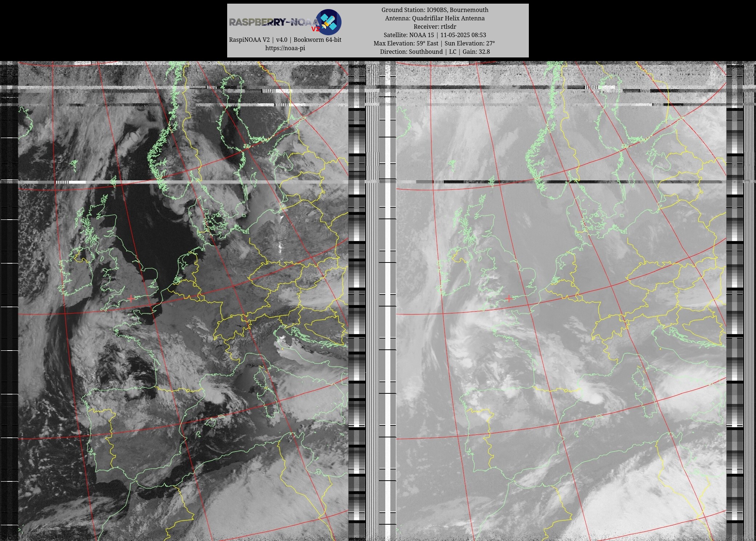Click 'Direction: Southbound | LC | Gain: 32.8'
Screen dimensions: 756x541
click(435, 52)
